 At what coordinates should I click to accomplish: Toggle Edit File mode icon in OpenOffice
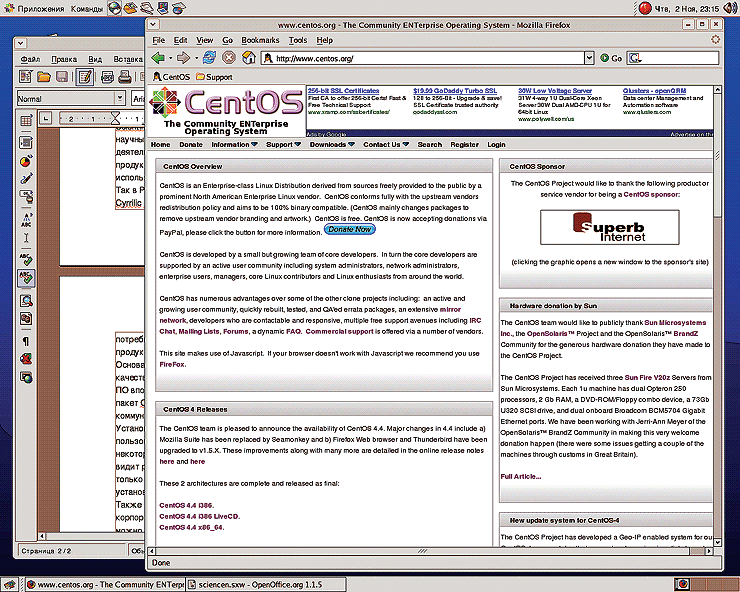[85, 76]
